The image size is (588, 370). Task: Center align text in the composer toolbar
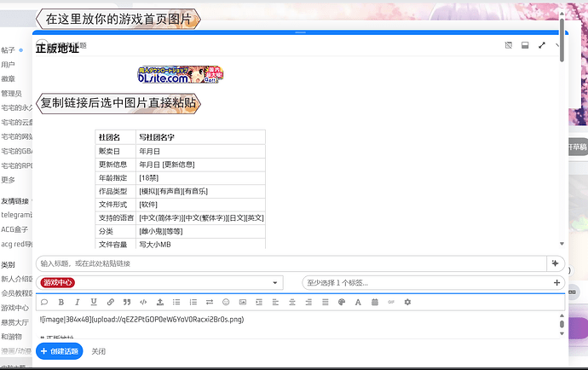point(292,302)
